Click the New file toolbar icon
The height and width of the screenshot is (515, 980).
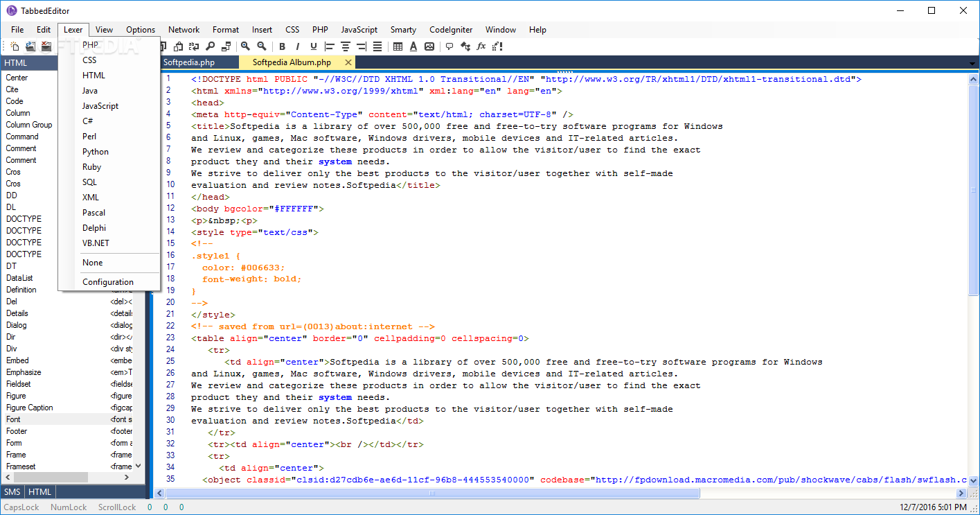point(14,46)
